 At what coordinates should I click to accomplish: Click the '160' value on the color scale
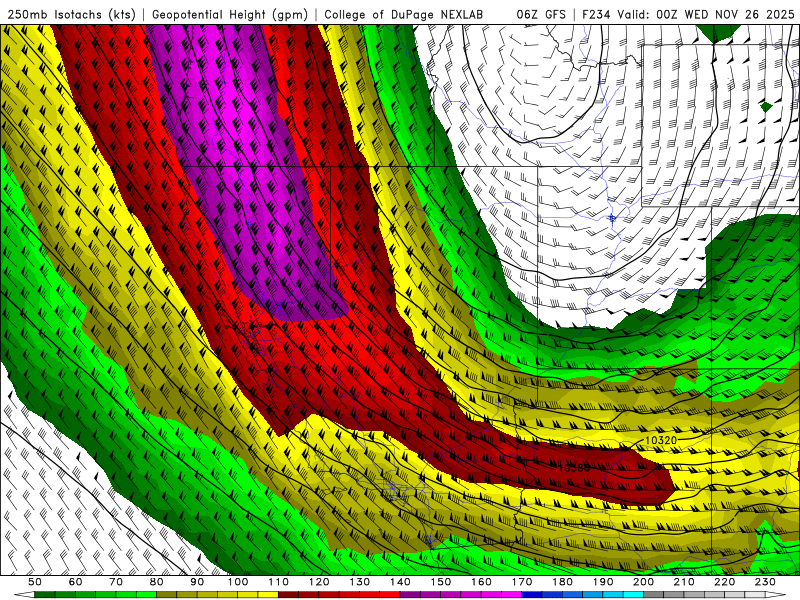click(481, 582)
